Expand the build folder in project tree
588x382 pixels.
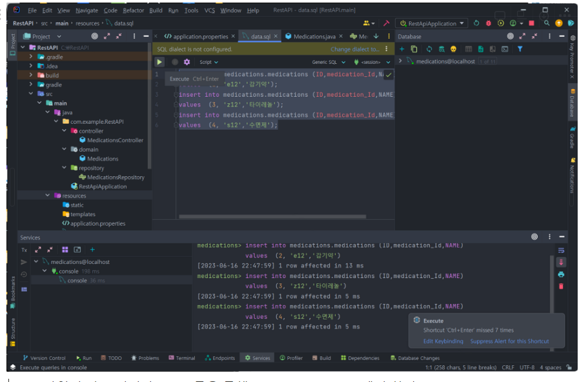tap(31, 75)
